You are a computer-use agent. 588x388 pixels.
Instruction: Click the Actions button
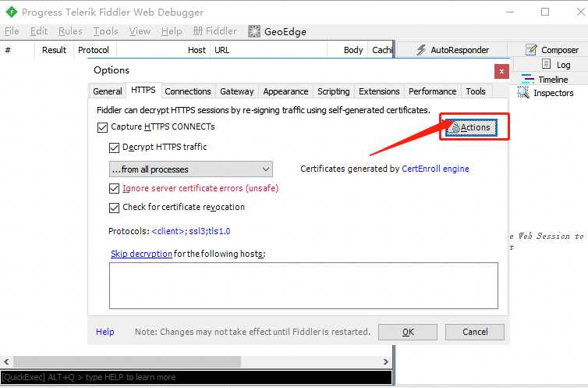pyautogui.click(x=471, y=127)
